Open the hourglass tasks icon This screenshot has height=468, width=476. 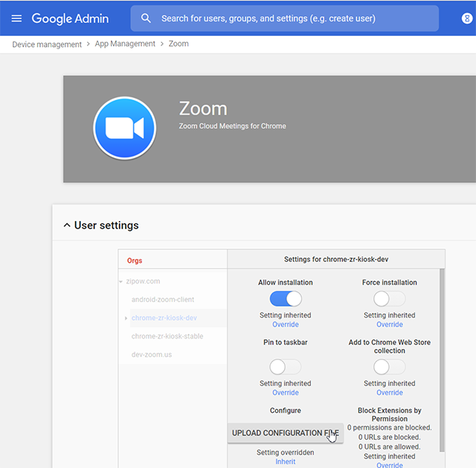[x=467, y=19]
